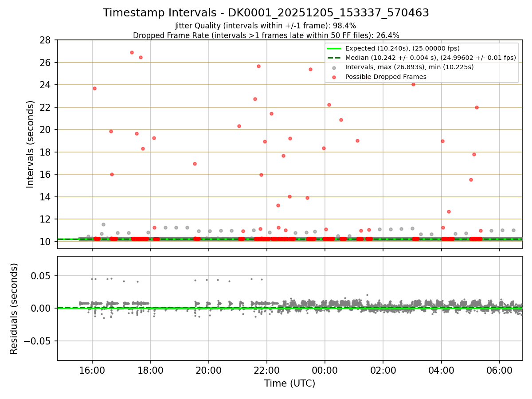Click the red dot marker in the legend
This screenshot has height=399, width=532.
coord(334,77)
